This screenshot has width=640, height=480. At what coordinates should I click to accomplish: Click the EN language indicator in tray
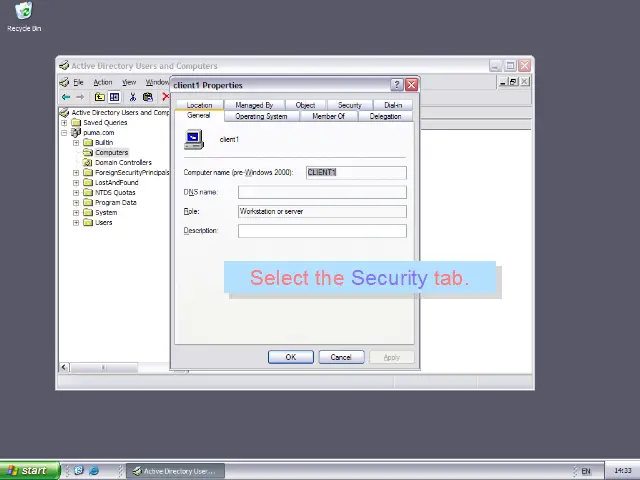coord(586,471)
